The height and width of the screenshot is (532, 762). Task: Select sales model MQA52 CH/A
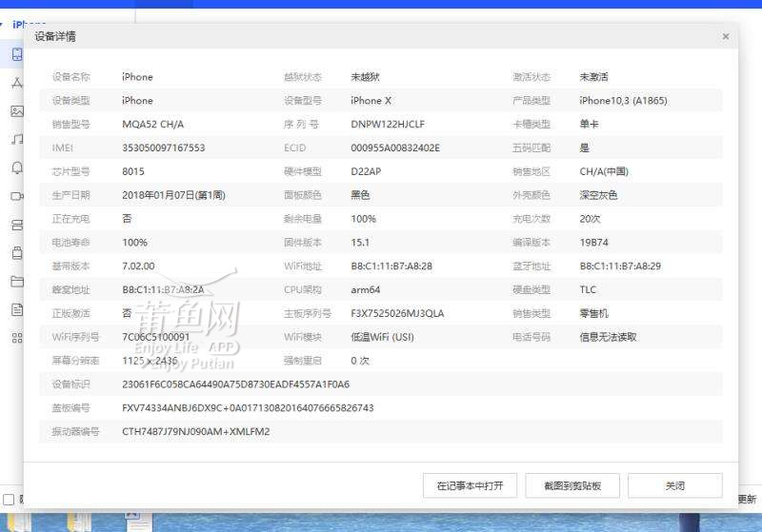[152, 125]
